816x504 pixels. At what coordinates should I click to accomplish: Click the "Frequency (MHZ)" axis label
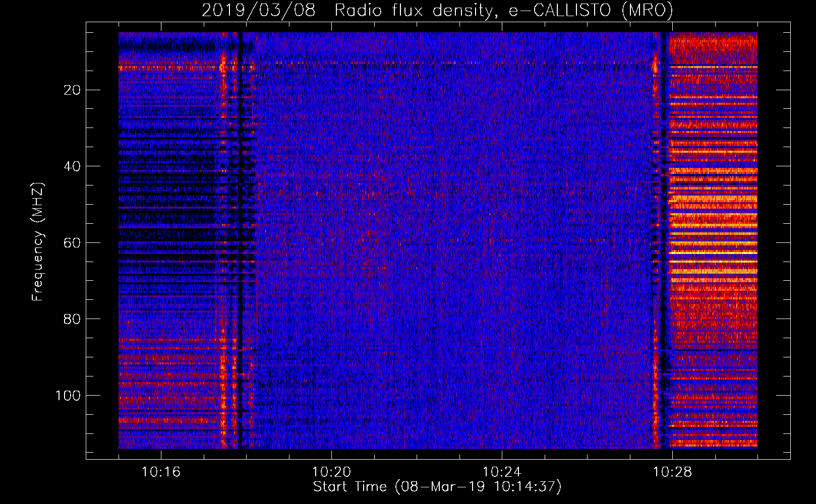tap(38, 242)
